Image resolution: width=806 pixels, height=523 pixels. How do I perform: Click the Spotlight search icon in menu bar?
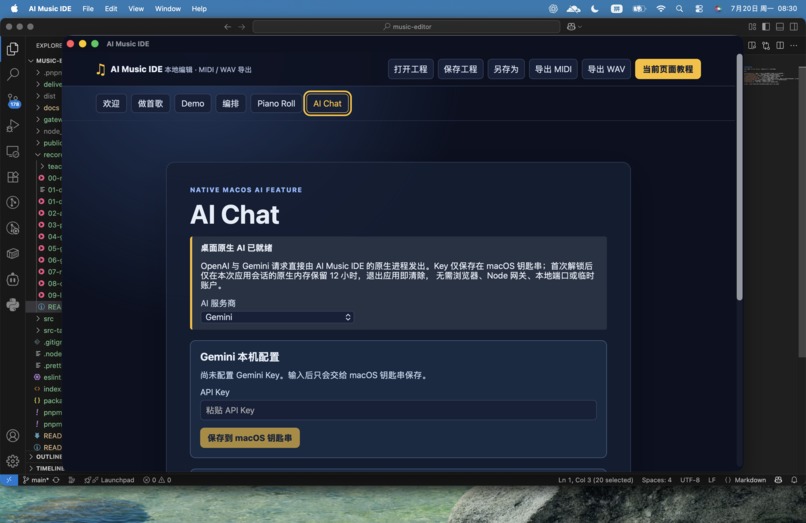pyautogui.click(x=680, y=9)
